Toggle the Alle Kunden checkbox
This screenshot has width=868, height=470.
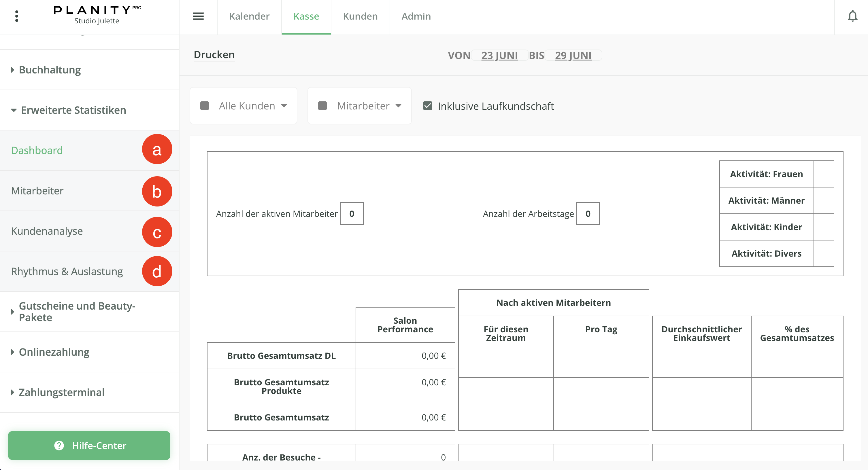point(205,106)
